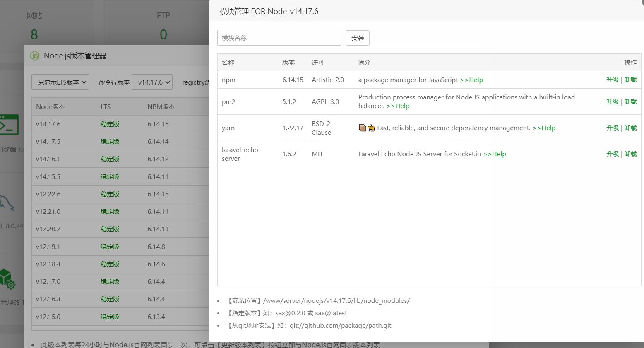The height and width of the screenshot is (348, 644).
Task: Click the MIT license cell
Action: click(317, 154)
